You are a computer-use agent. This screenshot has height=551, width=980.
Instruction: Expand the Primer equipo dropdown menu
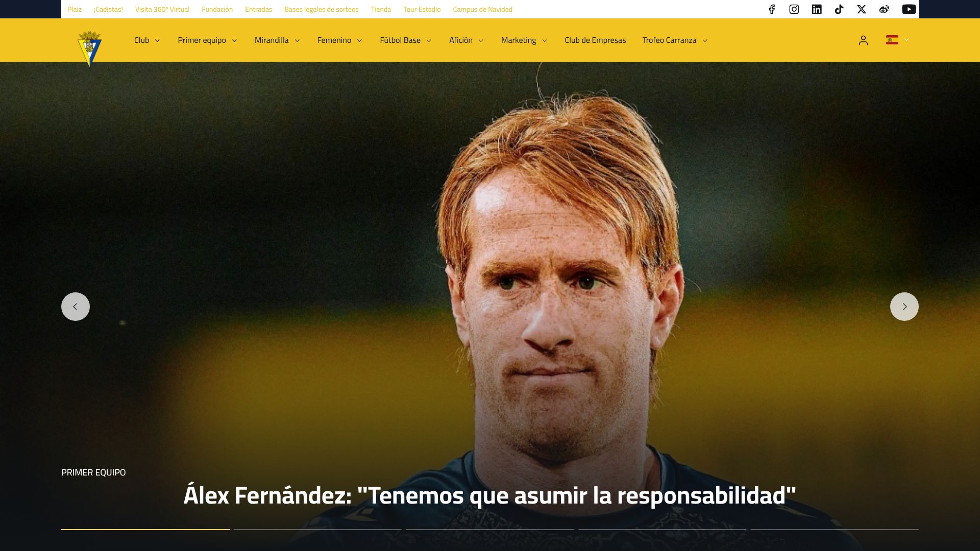(x=207, y=40)
